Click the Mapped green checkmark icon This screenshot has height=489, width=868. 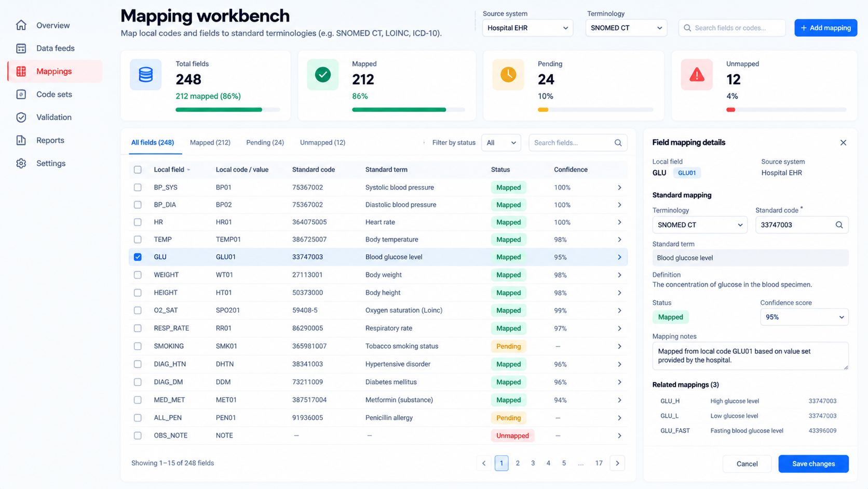point(323,75)
